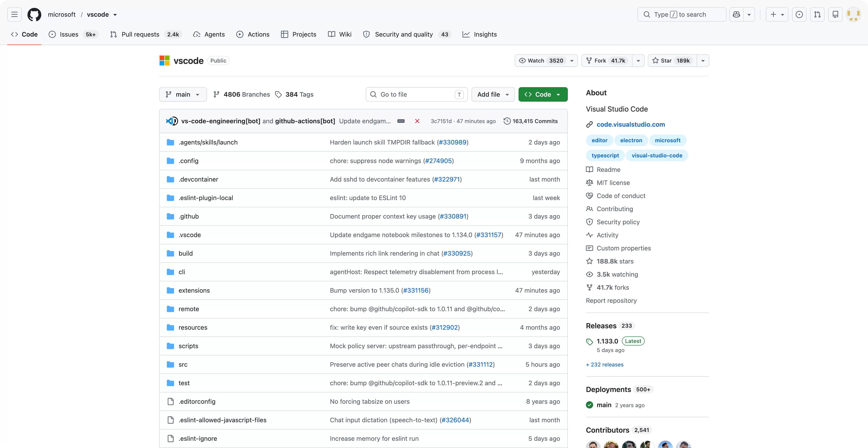Open the Agents tab
868x448 pixels.
(209, 34)
